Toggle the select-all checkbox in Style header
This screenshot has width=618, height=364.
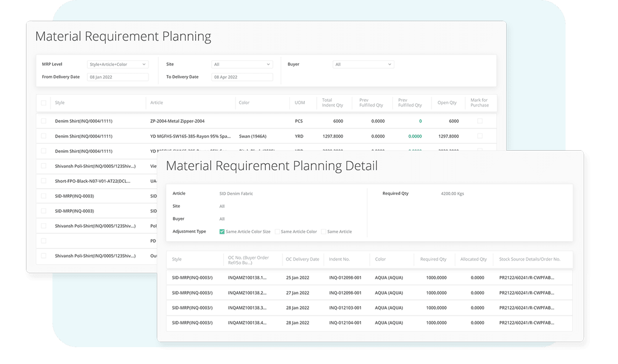(x=44, y=103)
